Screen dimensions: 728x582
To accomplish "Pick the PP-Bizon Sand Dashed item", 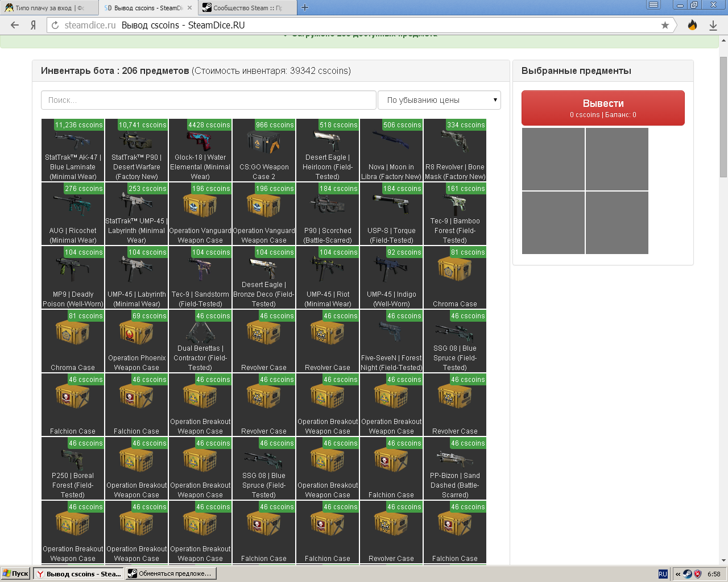I will point(455,468).
